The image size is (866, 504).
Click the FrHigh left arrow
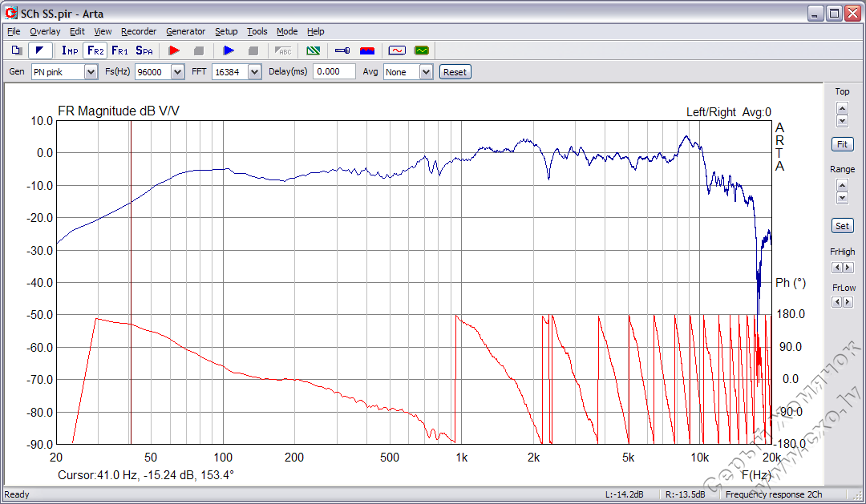click(x=836, y=268)
